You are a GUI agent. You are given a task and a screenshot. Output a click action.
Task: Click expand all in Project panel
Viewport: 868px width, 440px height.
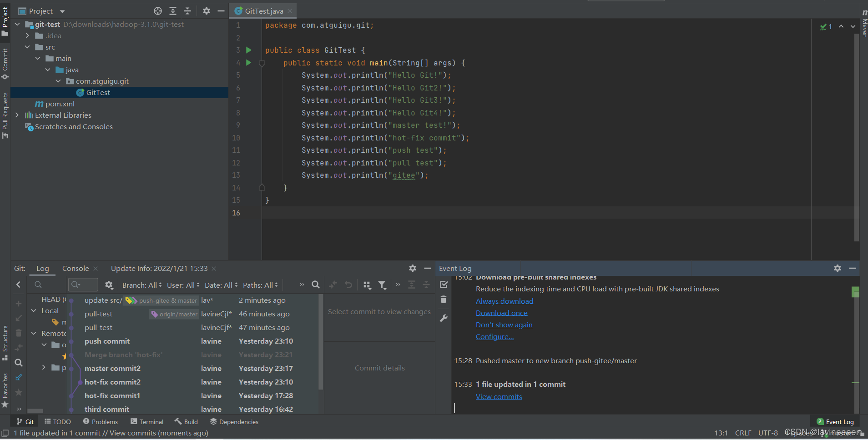click(173, 11)
